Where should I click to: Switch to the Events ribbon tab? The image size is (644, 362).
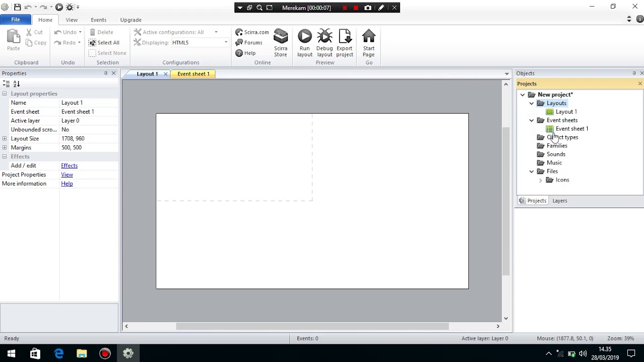(99, 20)
